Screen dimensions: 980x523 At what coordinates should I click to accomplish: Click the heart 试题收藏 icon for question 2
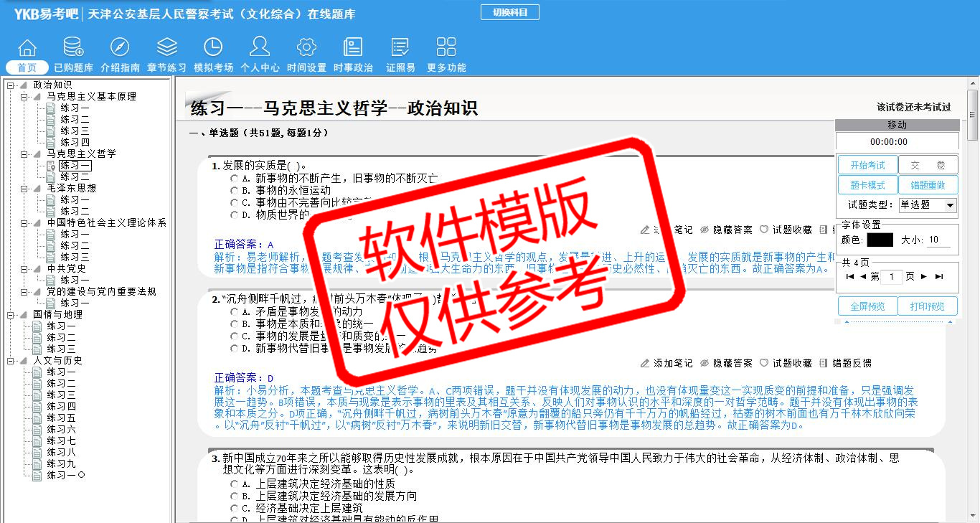[764, 363]
